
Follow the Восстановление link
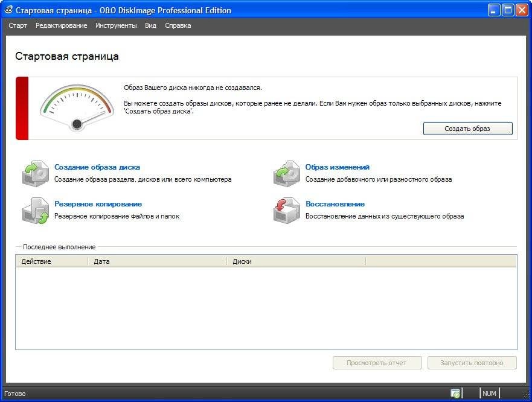click(335, 204)
